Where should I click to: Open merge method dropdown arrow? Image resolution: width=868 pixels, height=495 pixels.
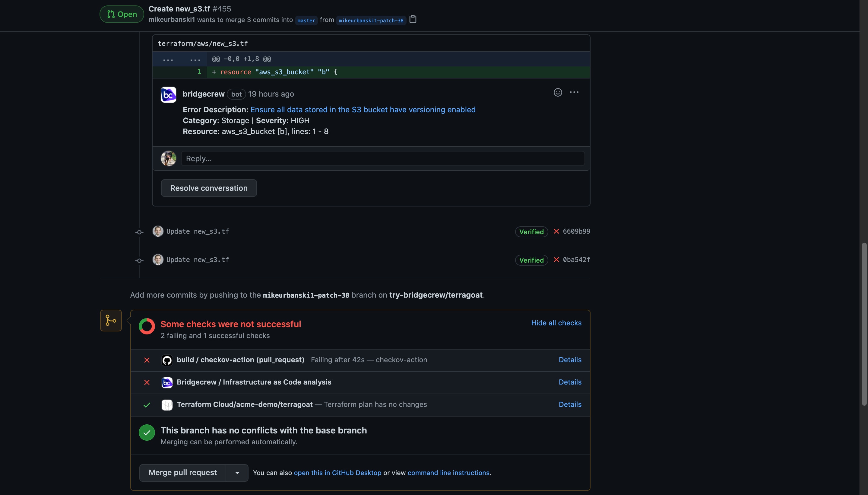(x=237, y=473)
